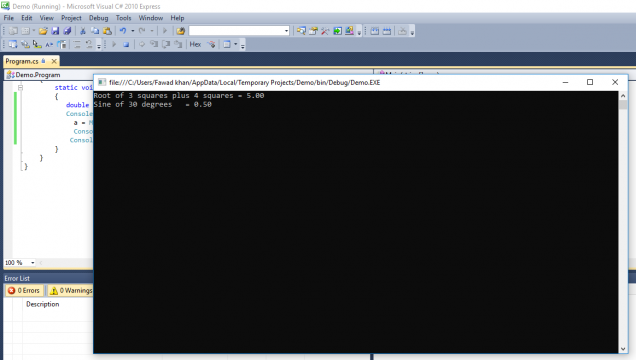
Task: Close the Program.cs tab
Action: [54, 61]
